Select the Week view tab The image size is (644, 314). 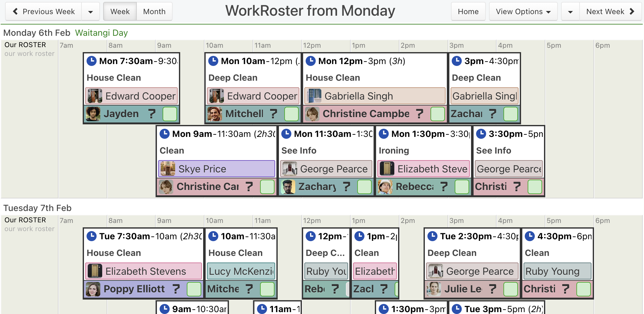(120, 12)
